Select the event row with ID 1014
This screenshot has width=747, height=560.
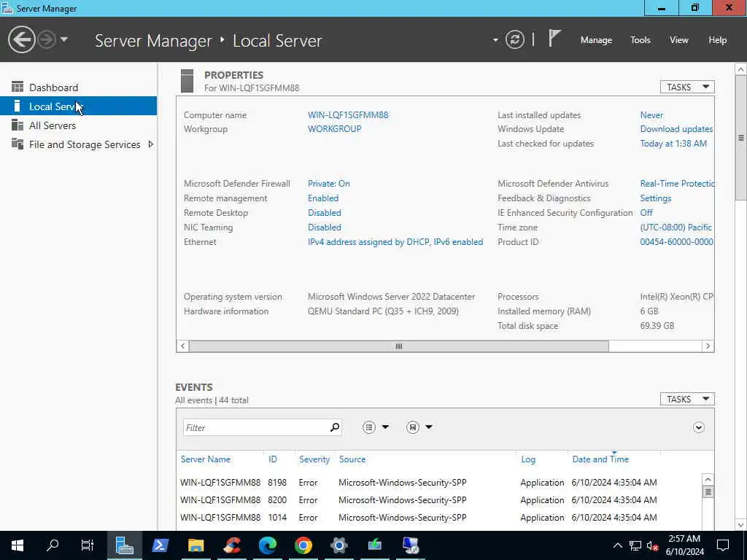point(438,518)
